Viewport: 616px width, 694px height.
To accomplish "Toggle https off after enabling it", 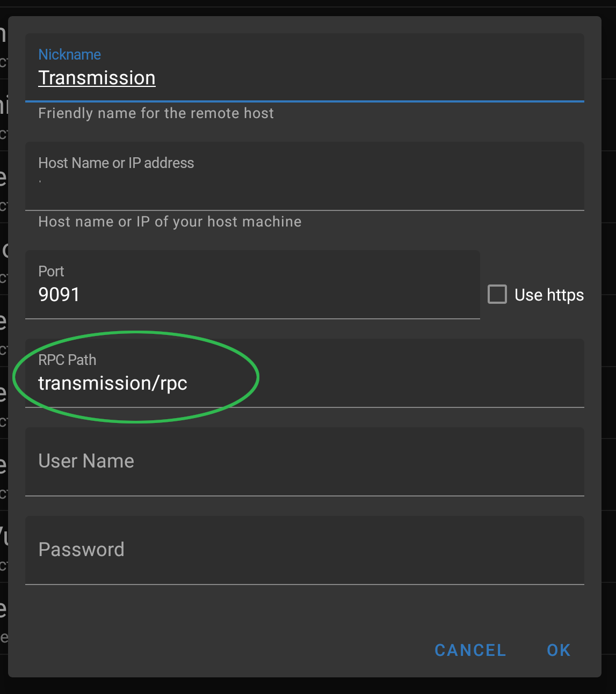I will (x=497, y=294).
